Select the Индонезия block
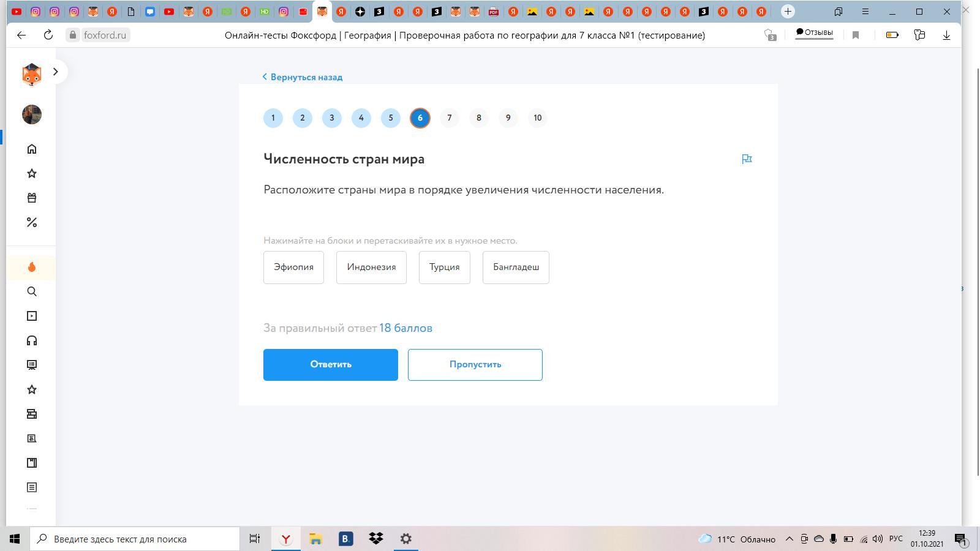Viewport: 980px width, 551px height. coord(371,268)
